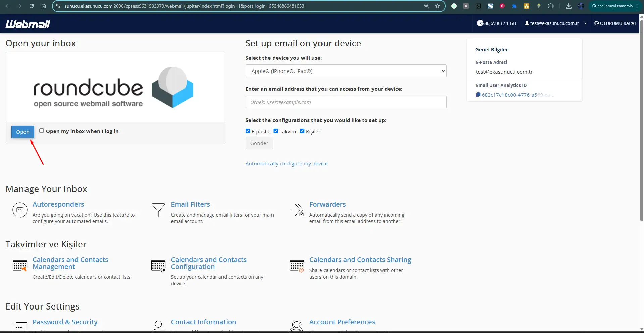Click the Calendars and Contacts Sharing icon
The height and width of the screenshot is (333, 644).
[x=297, y=266]
